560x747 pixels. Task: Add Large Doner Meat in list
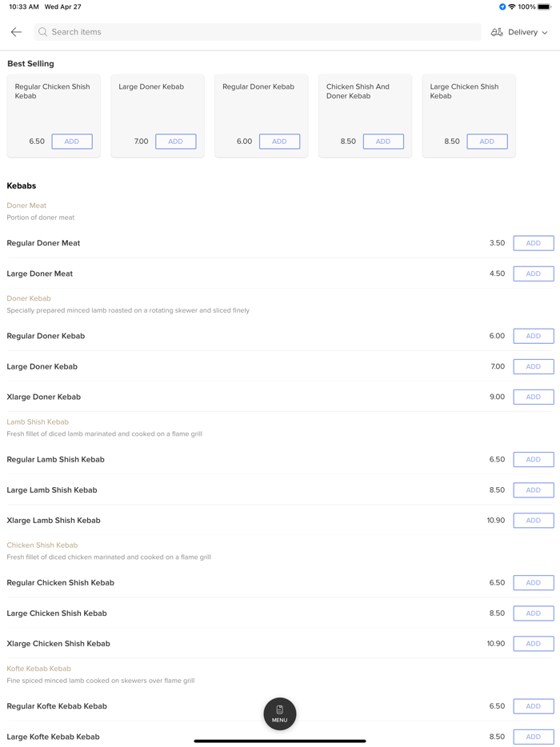coord(534,274)
